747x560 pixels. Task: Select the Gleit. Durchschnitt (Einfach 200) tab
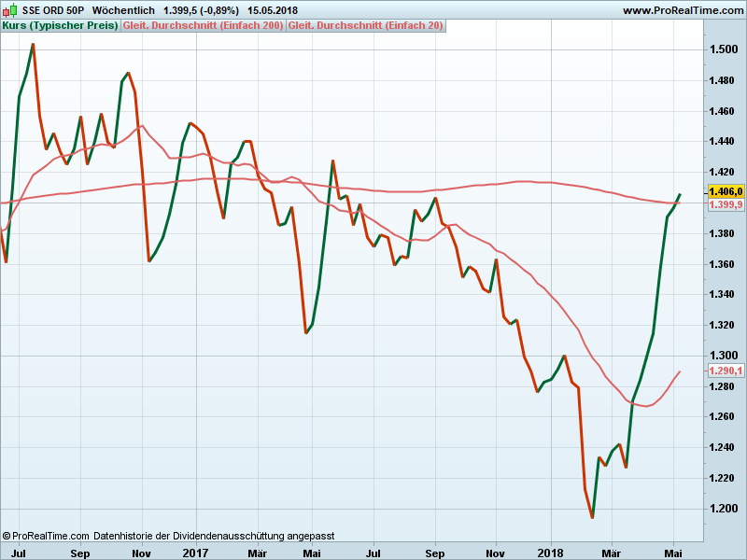[204, 25]
